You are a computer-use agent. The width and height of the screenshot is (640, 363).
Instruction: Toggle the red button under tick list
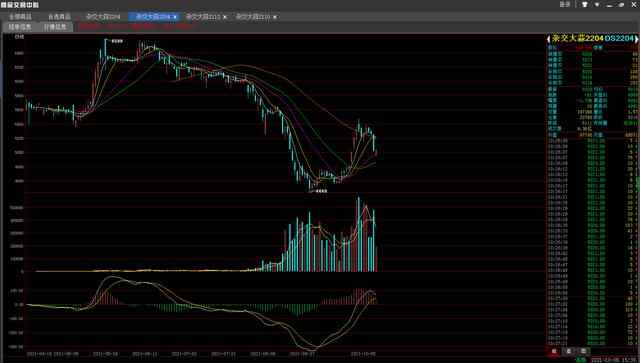(554, 351)
